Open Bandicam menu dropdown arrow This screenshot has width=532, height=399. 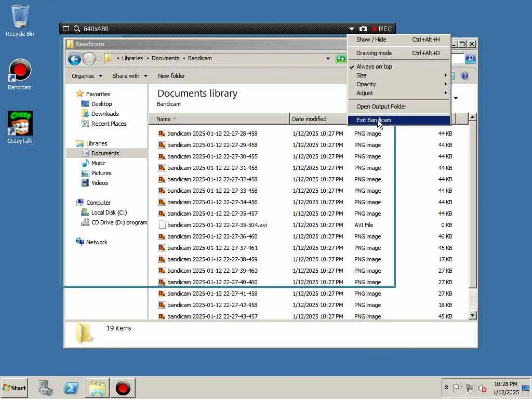click(x=352, y=29)
